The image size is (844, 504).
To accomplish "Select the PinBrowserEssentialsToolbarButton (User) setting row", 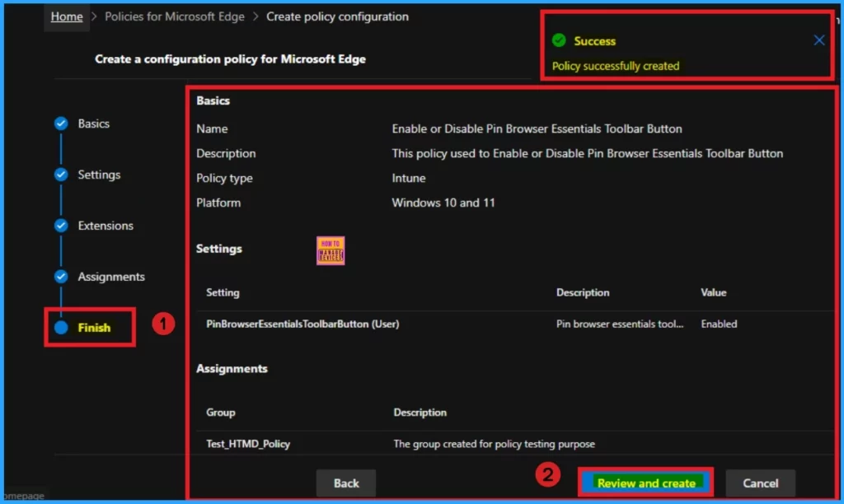I will (514, 324).
